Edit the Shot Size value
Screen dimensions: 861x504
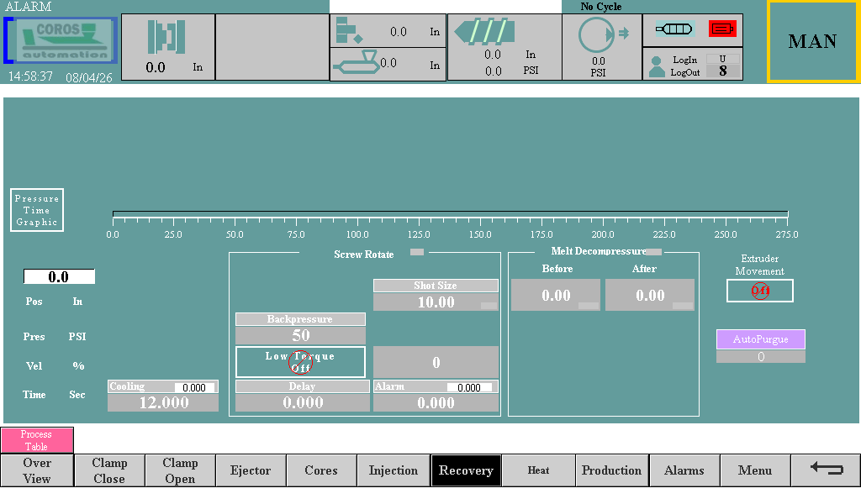[436, 302]
